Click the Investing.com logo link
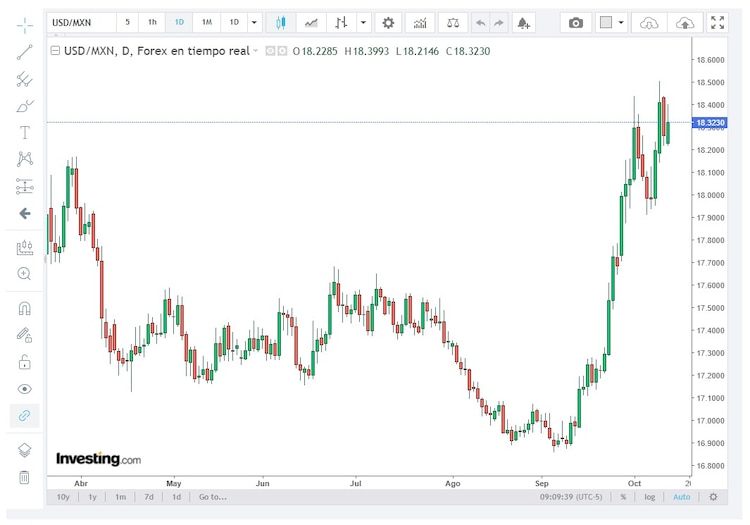Viewport: 750px width, 525px height. point(99,459)
